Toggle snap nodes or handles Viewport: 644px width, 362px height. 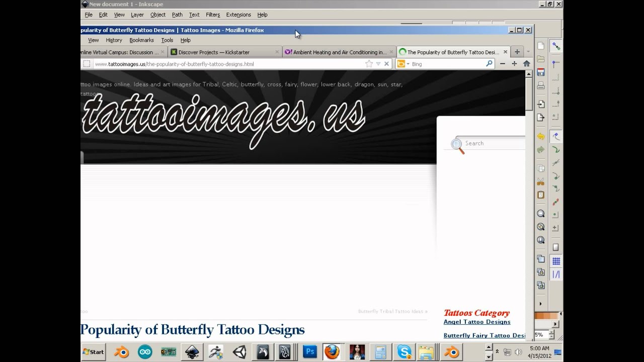coord(556,136)
